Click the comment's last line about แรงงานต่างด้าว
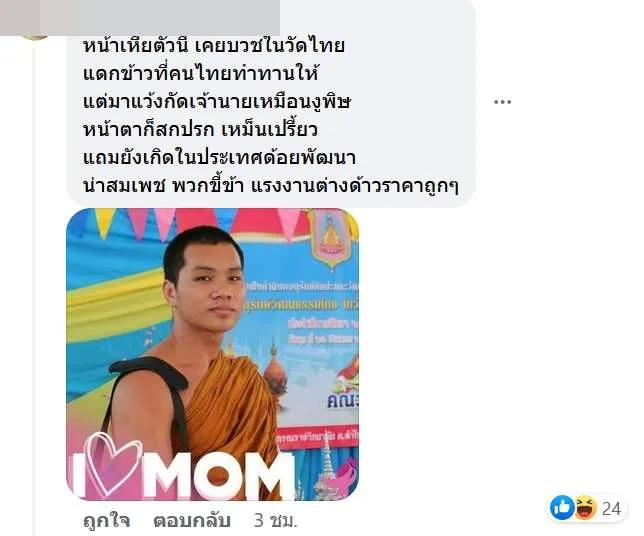The width and height of the screenshot is (644, 536). point(270,186)
